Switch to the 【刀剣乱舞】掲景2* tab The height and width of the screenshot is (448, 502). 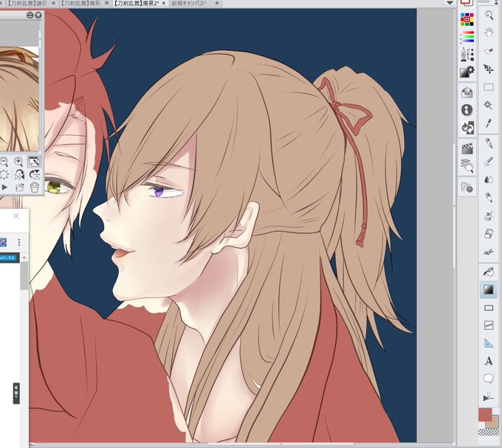140,3
